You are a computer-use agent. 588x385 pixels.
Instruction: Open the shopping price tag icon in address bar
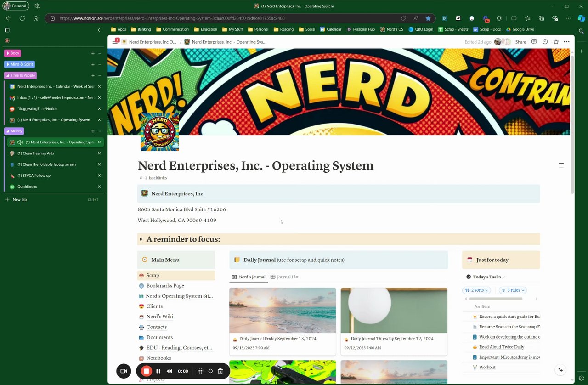tap(403, 18)
